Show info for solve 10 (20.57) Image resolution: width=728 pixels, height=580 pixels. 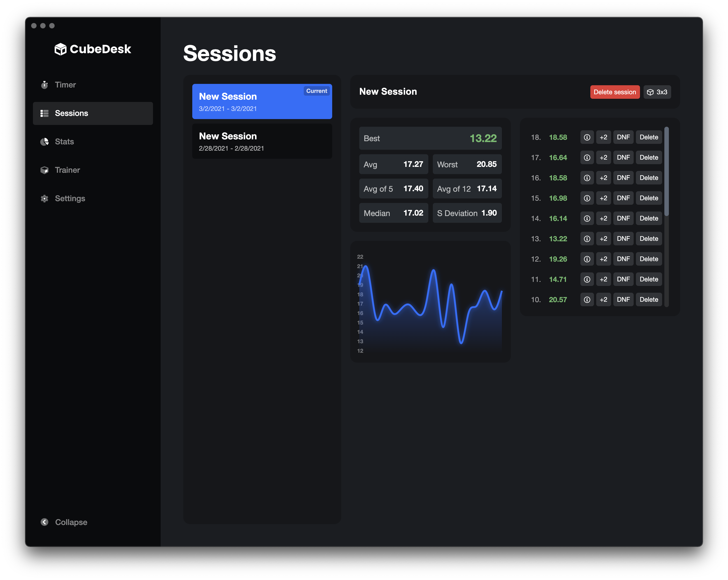[x=587, y=300]
